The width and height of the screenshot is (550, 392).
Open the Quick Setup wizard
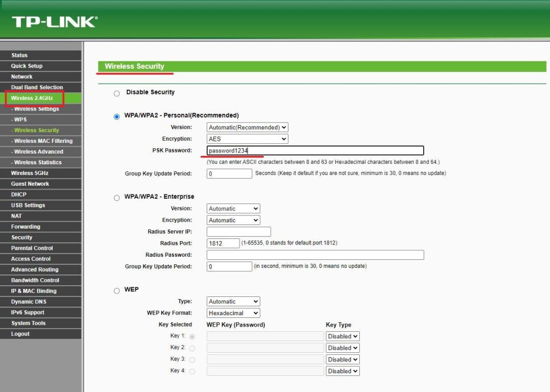pos(28,66)
